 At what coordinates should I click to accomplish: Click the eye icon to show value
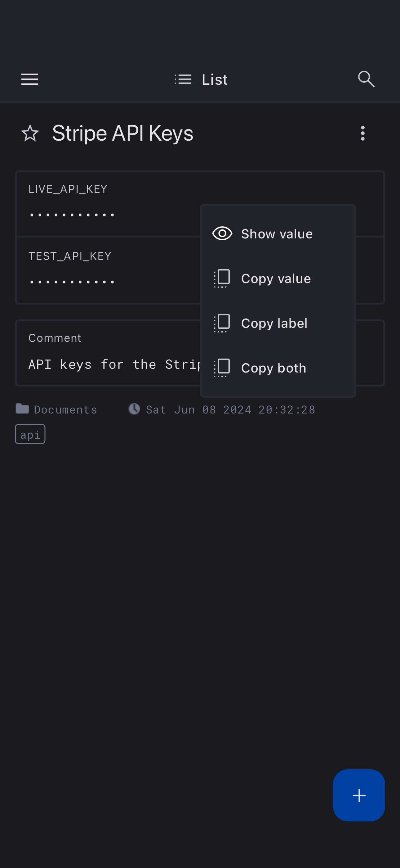[222, 234]
